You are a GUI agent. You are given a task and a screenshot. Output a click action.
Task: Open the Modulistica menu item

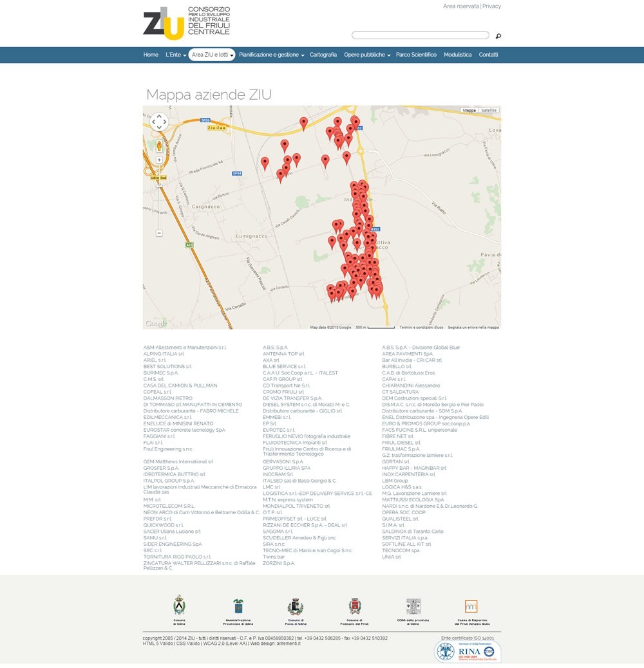457,55
